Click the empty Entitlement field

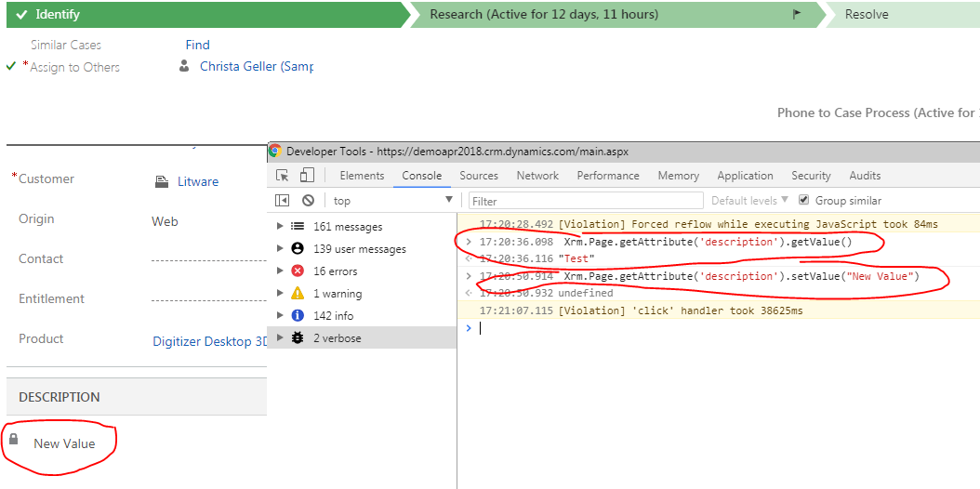coord(209,299)
